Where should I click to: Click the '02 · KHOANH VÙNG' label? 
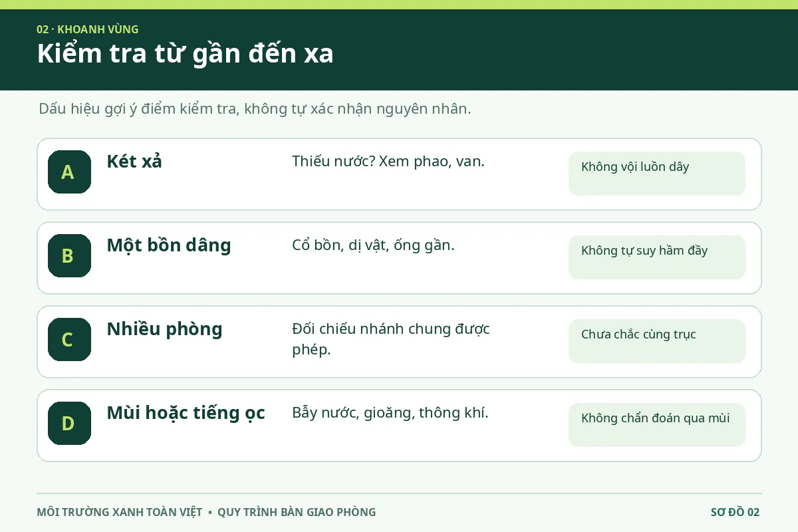pos(88,29)
